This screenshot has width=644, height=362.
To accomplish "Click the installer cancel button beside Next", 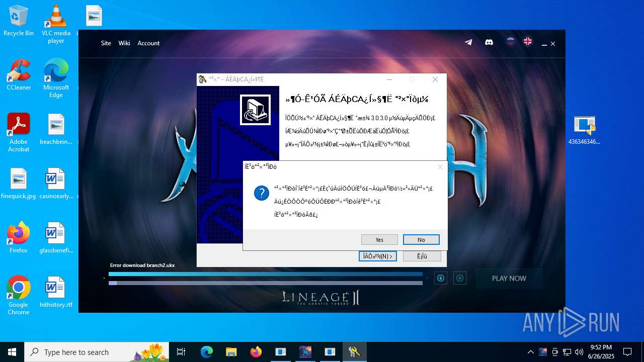I will [422, 256].
